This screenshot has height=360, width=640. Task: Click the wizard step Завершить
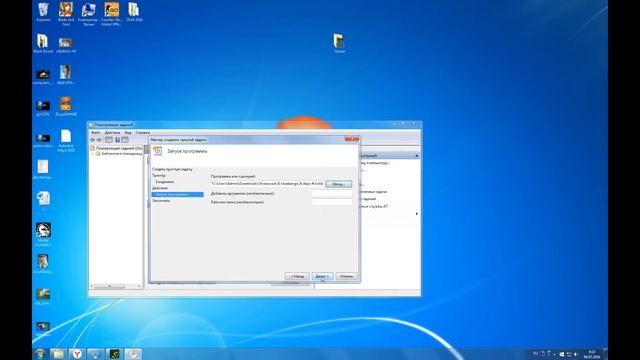coord(161,201)
